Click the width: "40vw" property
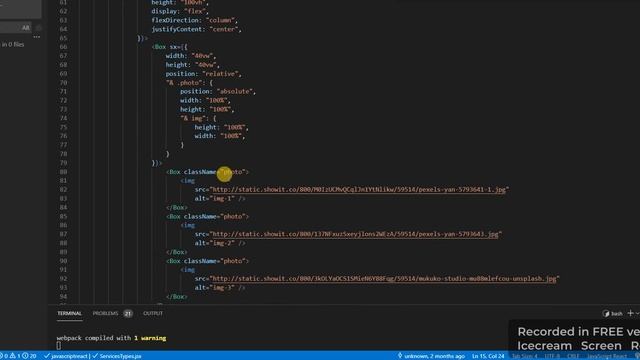 [191, 56]
